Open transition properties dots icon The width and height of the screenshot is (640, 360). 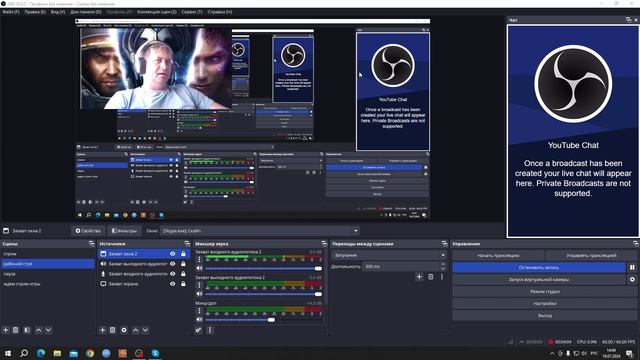pyautogui.click(x=442, y=277)
